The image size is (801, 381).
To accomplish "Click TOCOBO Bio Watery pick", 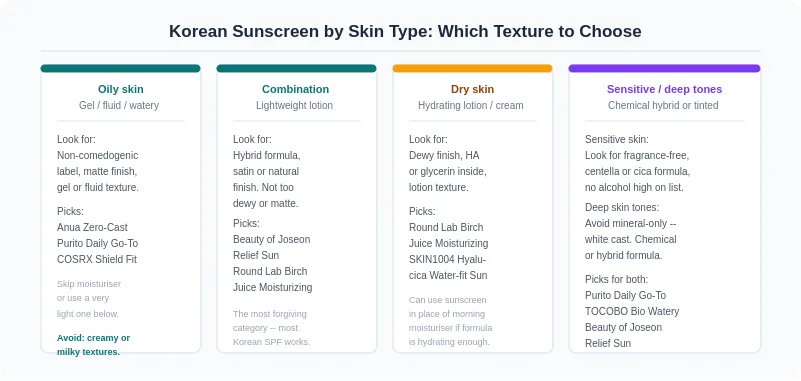I will (632, 311).
